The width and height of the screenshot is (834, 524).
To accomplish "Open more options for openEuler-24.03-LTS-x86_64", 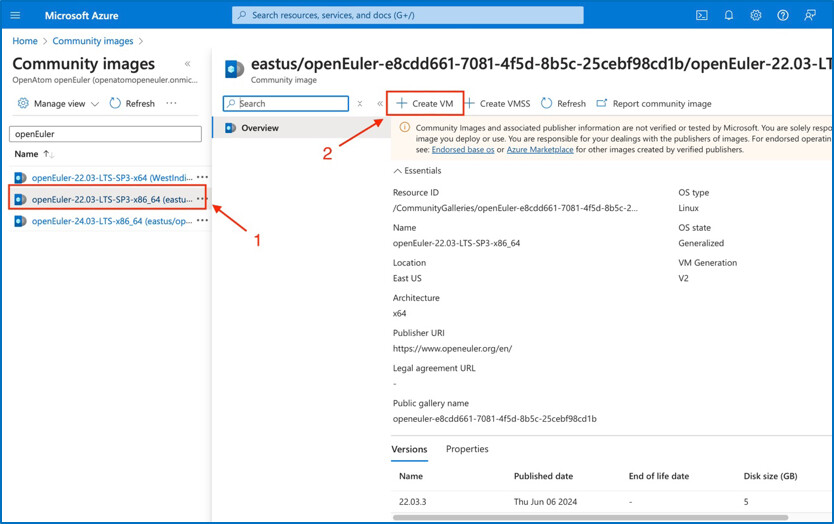I will 202,221.
